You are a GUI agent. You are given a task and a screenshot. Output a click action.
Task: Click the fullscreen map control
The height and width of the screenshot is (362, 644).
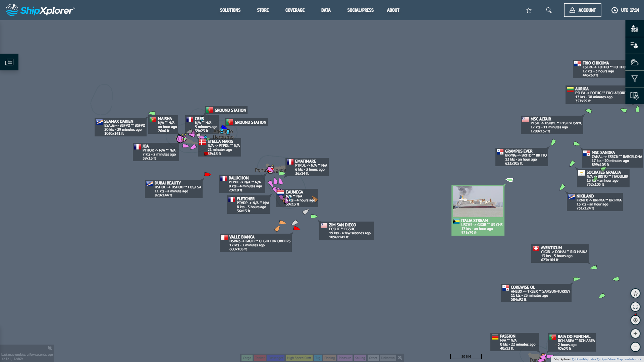click(635, 307)
